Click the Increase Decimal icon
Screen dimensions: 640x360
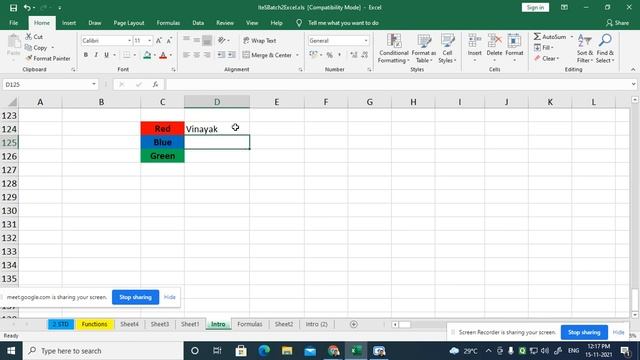[353, 55]
